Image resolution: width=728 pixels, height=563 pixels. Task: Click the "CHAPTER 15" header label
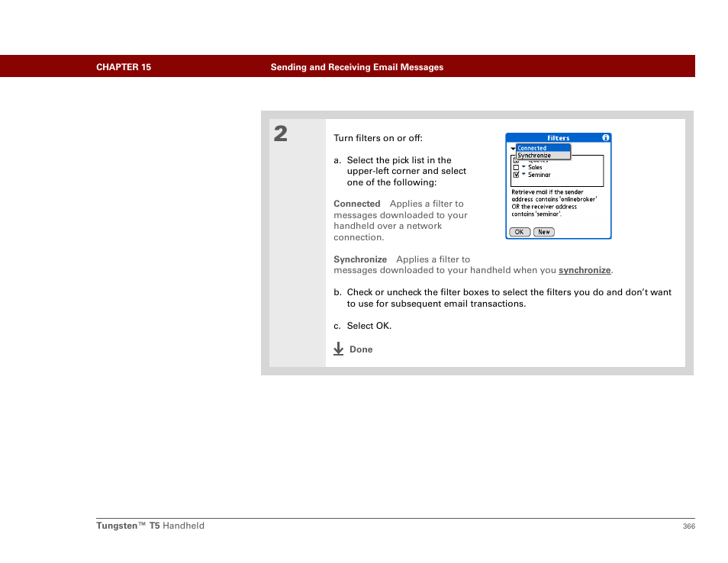tap(124, 67)
